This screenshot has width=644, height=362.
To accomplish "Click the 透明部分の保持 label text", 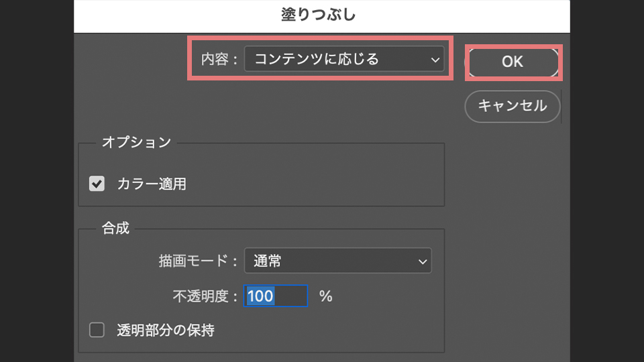I will pyautogui.click(x=165, y=330).
